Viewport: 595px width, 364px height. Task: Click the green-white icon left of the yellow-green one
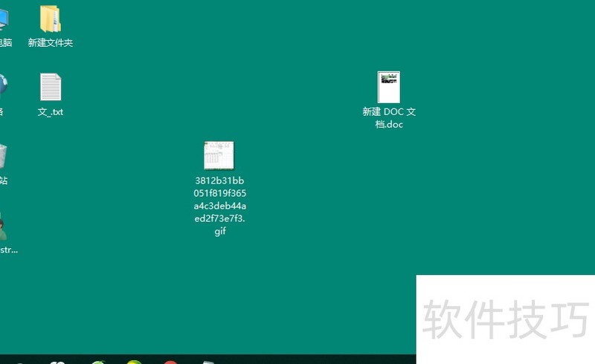[x=98, y=362]
